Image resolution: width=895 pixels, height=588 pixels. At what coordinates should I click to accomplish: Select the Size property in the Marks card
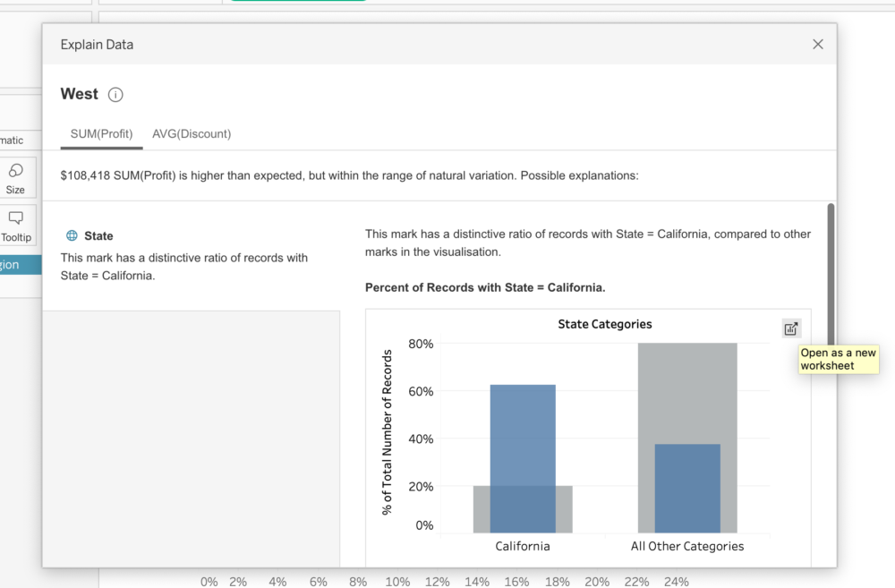(x=16, y=177)
